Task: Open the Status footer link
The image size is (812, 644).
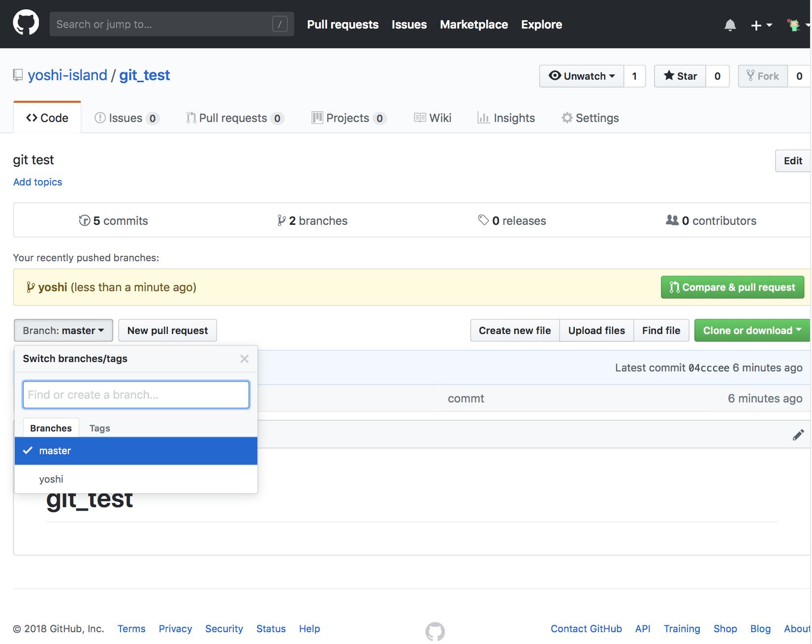Action: click(x=271, y=629)
